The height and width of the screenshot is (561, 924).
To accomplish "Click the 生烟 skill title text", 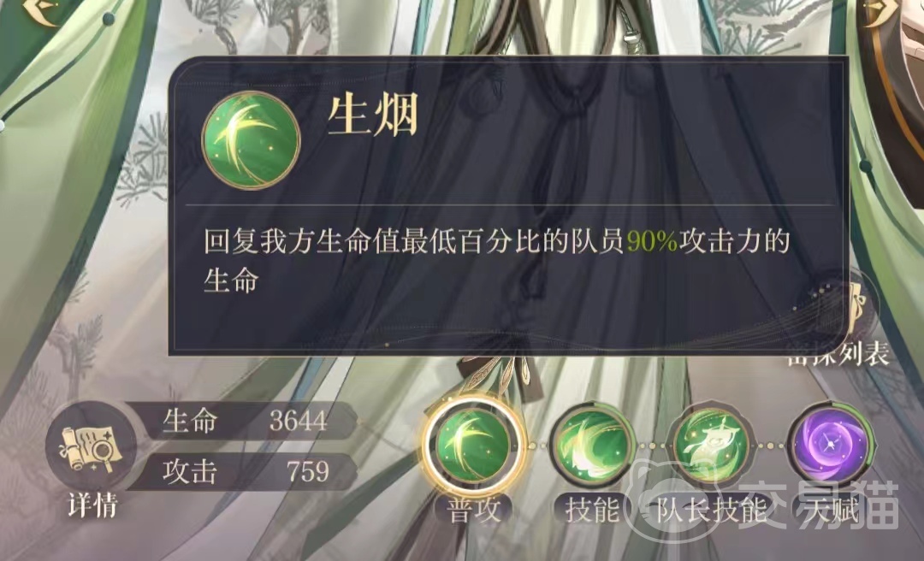I will click(373, 116).
